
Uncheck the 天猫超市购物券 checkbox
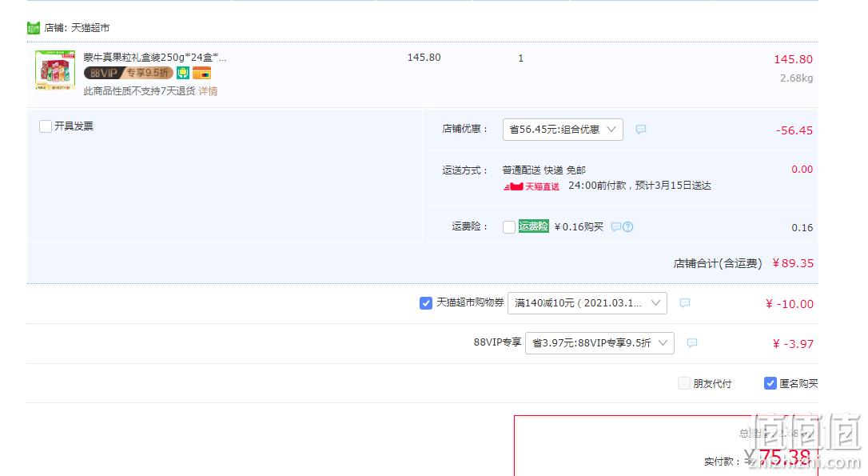(x=426, y=303)
